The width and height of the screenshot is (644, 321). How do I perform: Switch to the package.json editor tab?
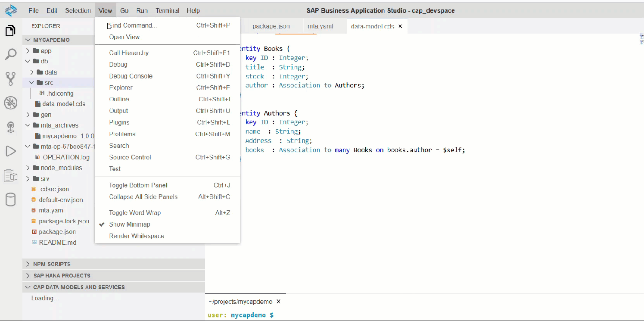click(271, 26)
